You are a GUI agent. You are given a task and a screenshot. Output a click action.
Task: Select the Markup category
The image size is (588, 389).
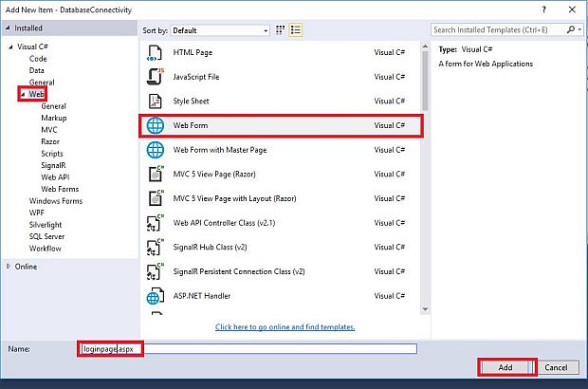(54, 119)
